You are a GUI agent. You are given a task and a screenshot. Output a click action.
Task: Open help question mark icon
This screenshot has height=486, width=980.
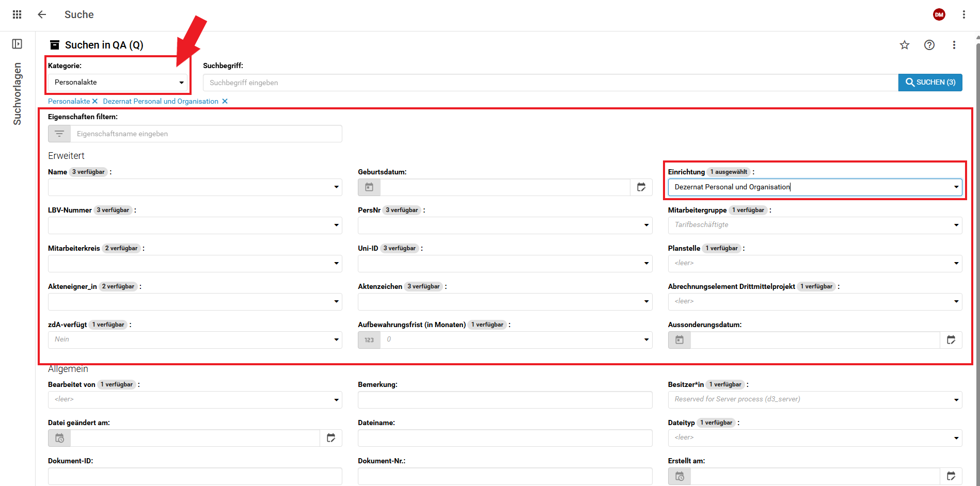point(929,45)
